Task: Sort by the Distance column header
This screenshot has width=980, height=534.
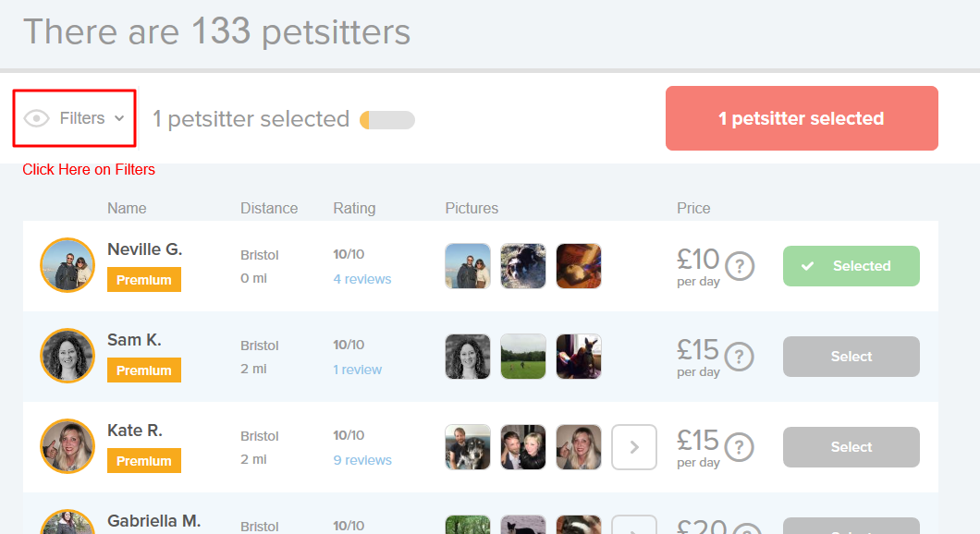Action: point(269,208)
